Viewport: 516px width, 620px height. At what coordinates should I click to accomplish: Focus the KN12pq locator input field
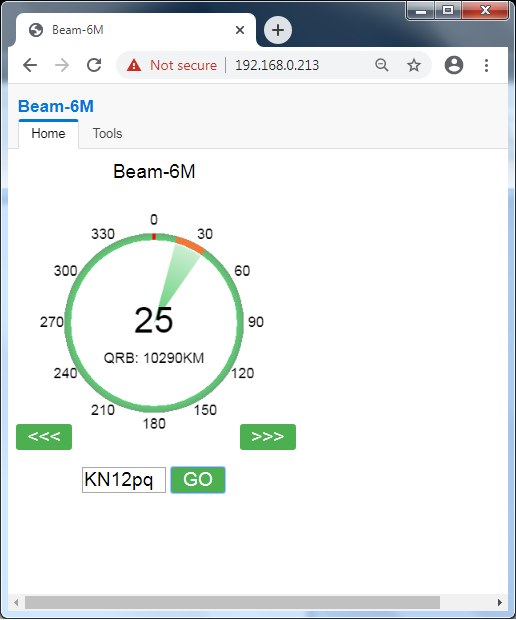click(124, 480)
